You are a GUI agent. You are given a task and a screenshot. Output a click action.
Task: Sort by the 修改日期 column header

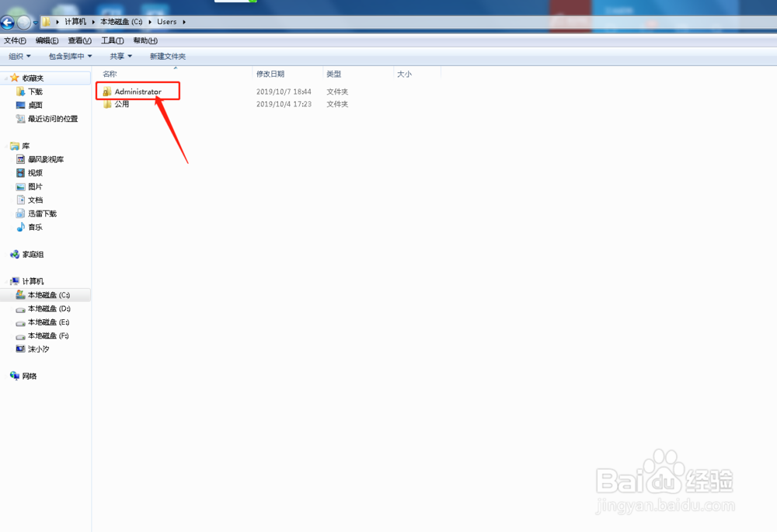270,74
